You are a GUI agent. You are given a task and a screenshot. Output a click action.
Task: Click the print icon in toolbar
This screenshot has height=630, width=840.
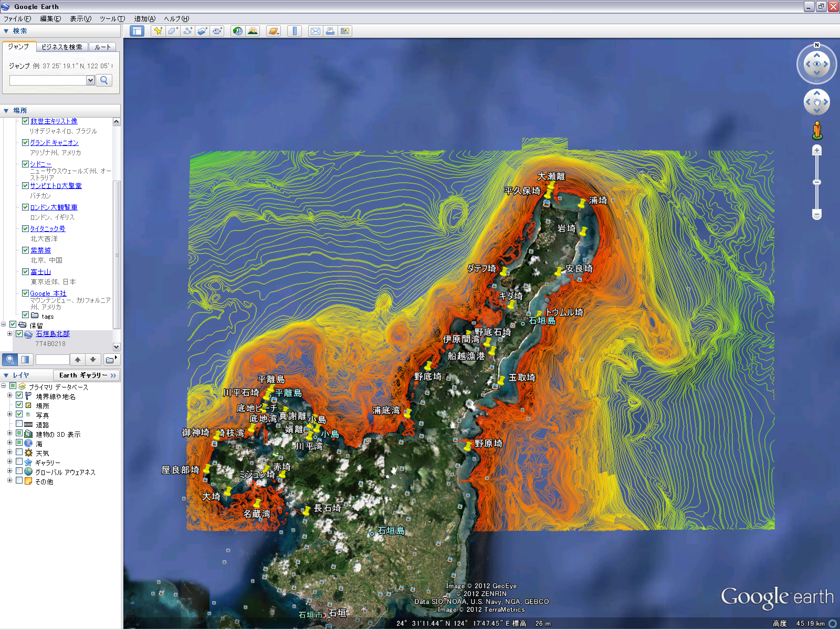(330, 31)
